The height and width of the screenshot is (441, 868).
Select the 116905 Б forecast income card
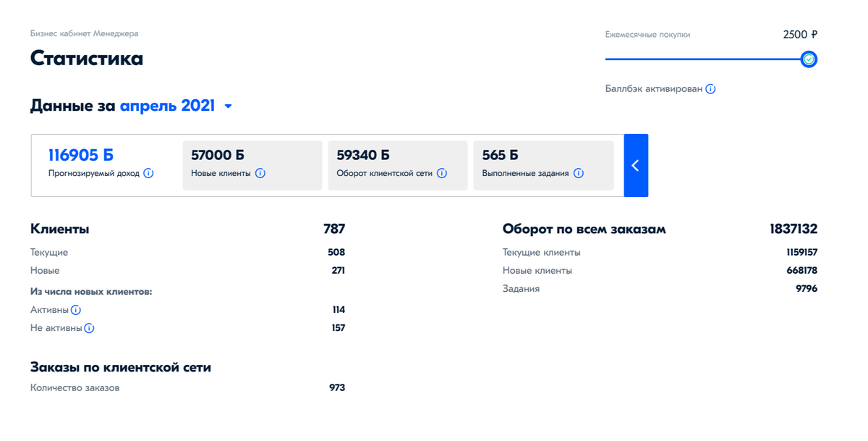106,165
